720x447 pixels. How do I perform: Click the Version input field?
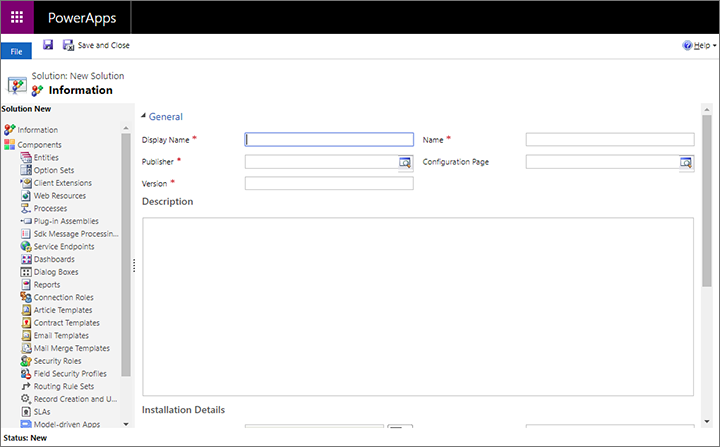pyautogui.click(x=329, y=183)
